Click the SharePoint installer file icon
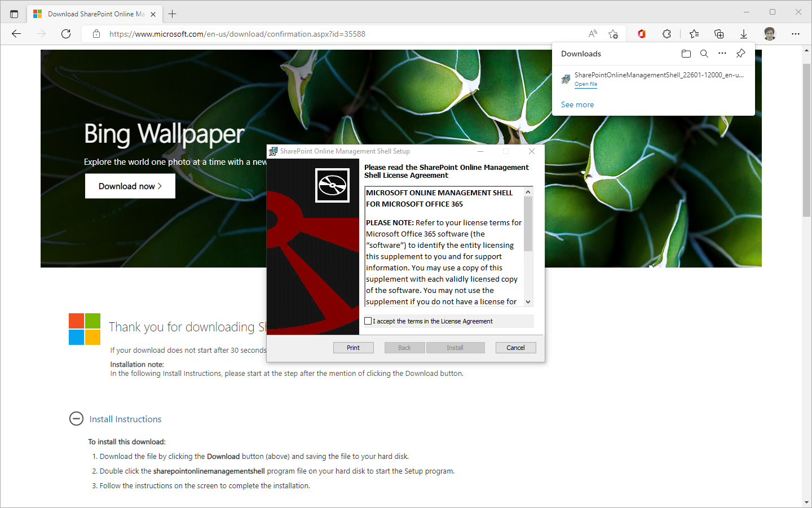 click(566, 79)
